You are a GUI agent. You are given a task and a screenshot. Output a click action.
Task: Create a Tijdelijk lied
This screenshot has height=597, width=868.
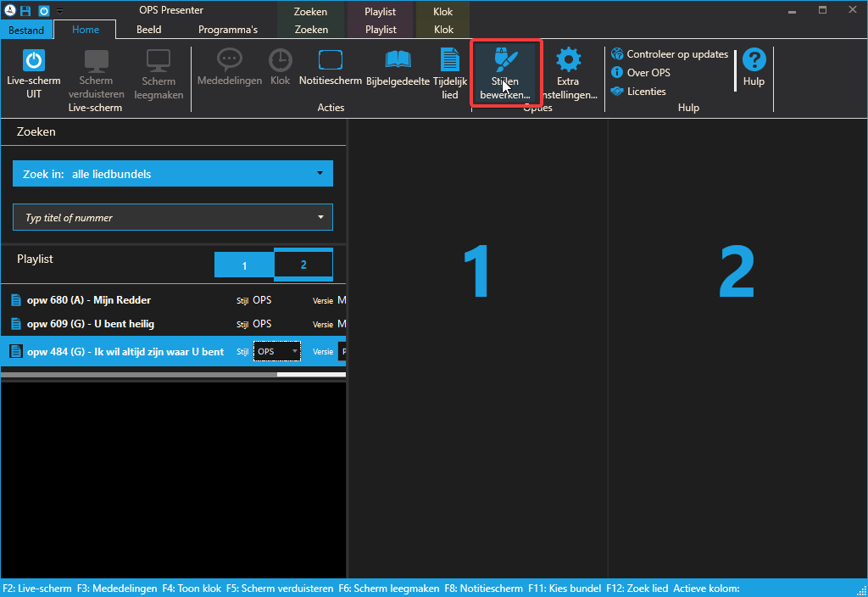pos(450,73)
